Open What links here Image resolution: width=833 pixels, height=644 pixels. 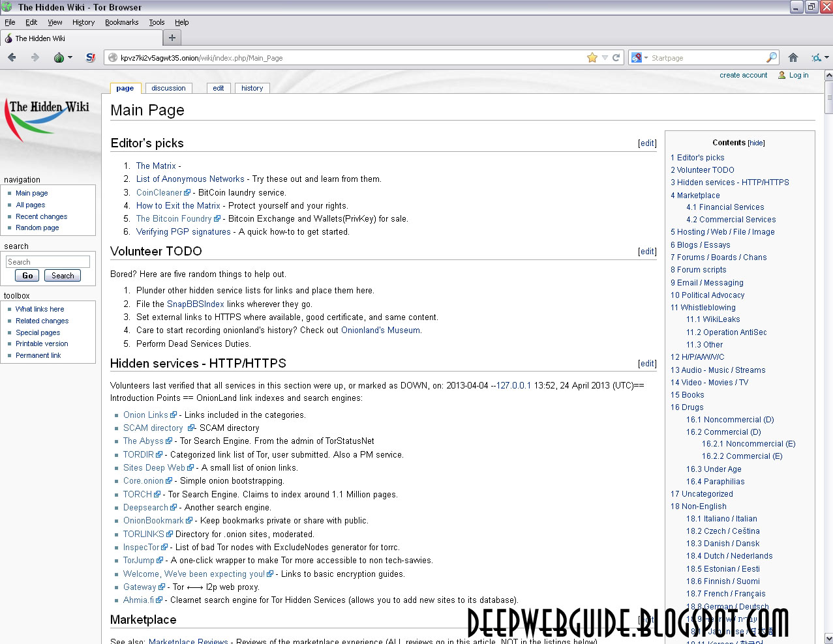point(40,309)
